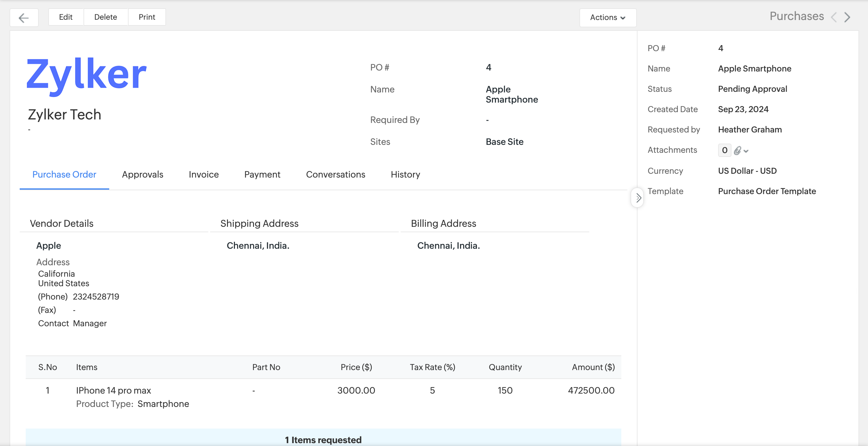Click the Purchases breadcrumb heading
The height and width of the screenshot is (446, 868).
pyautogui.click(x=796, y=16)
